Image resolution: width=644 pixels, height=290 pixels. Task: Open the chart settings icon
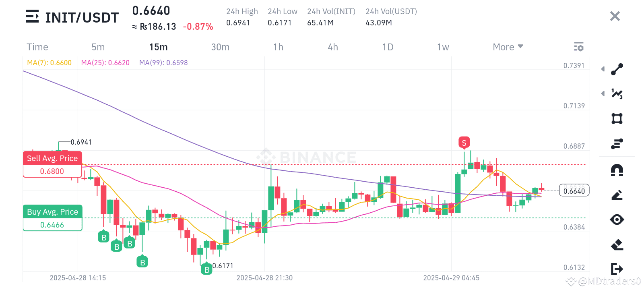tap(579, 46)
